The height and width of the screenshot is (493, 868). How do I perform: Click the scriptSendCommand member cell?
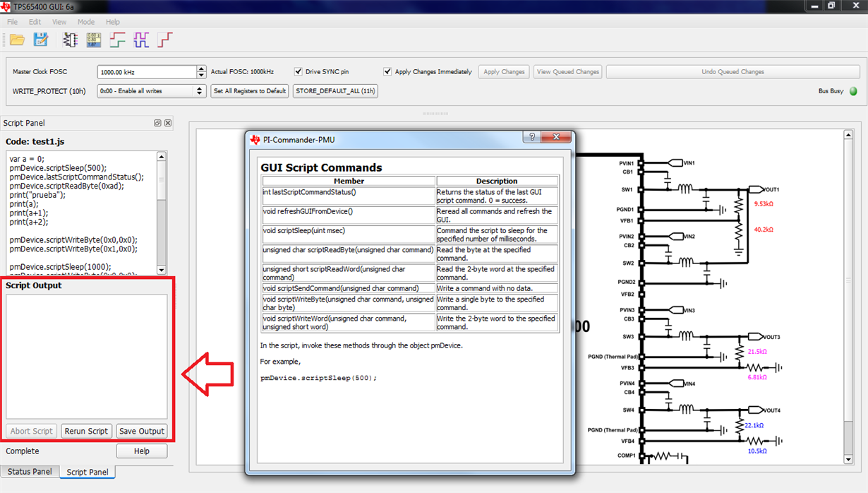(349, 288)
